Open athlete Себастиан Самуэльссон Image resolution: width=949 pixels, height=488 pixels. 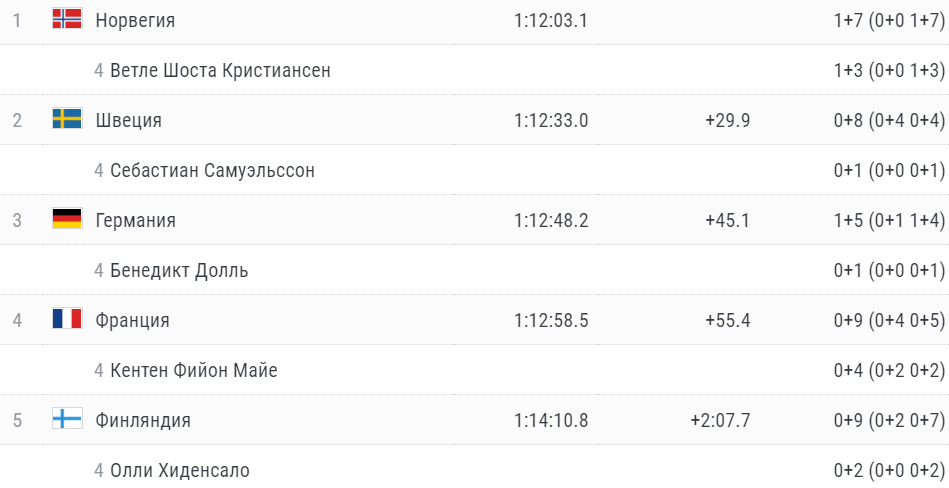click(212, 170)
